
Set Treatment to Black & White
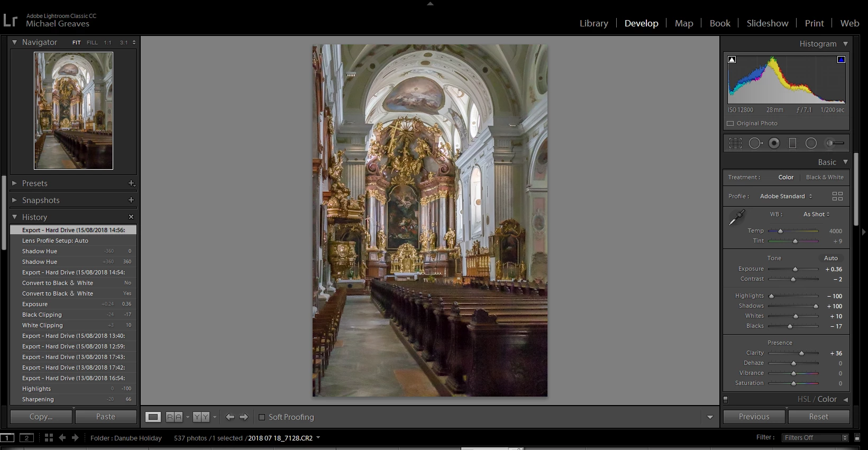point(825,177)
